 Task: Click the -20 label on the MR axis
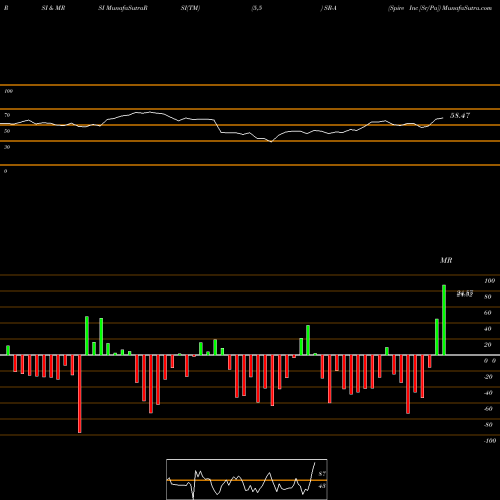(x=488, y=377)
